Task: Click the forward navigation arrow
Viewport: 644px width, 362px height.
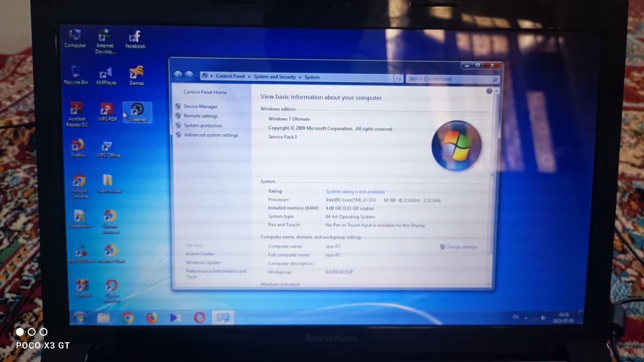Action: pos(189,76)
